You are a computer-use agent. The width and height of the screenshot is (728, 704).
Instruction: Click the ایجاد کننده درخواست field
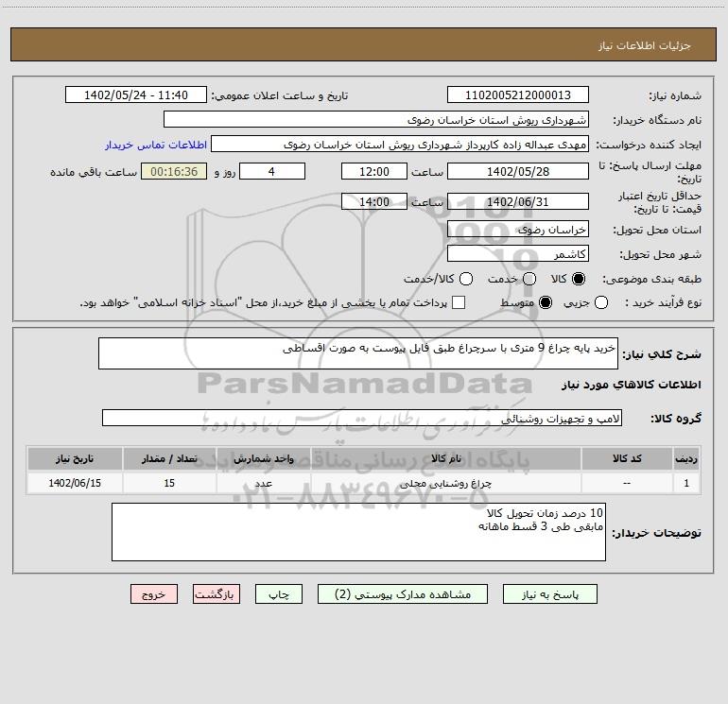(399, 145)
